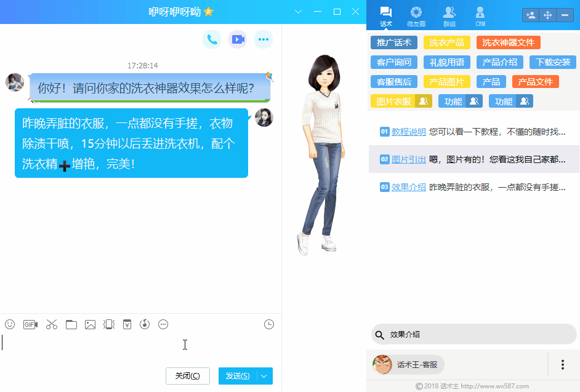Image resolution: width=580 pixels, height=392 pixels.
Task: Select the 客服售后 tag
Action: click(394, 82)
